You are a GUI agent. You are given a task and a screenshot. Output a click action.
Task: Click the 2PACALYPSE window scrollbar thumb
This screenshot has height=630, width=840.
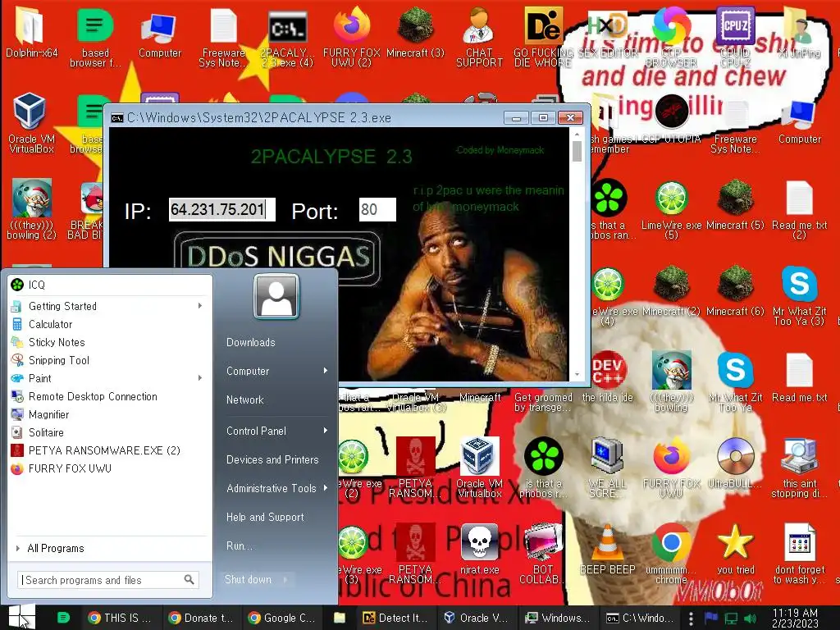point(577,151)
